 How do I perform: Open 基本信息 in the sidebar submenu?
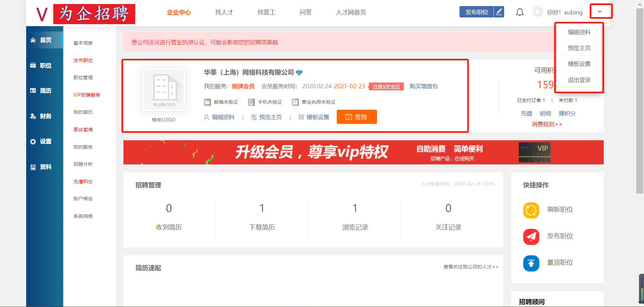point(83,43)
